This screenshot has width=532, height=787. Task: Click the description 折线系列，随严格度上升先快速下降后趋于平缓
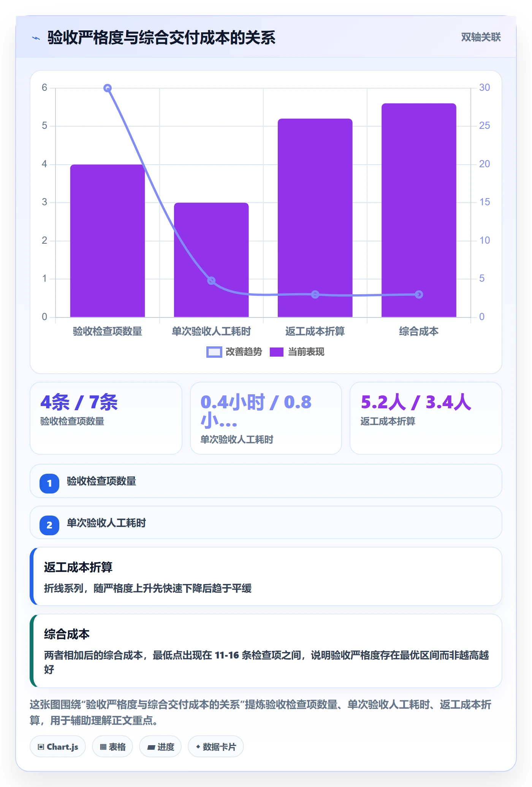148,589
